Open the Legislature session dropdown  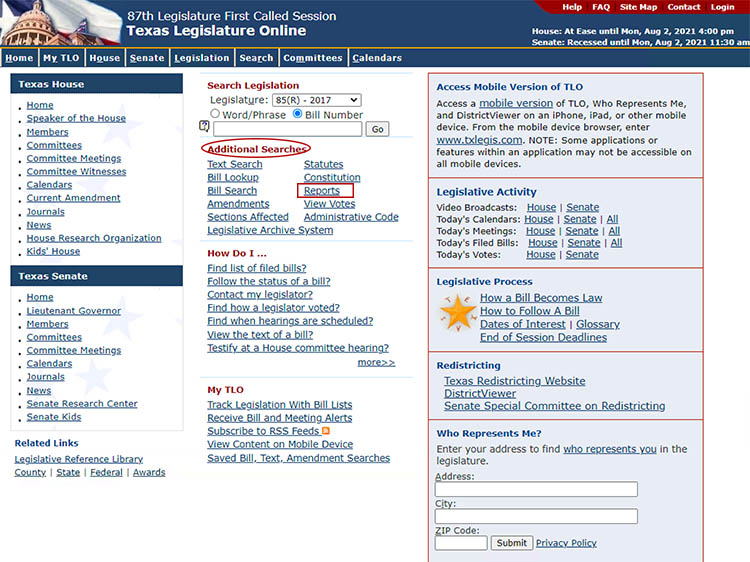(316, 100)
